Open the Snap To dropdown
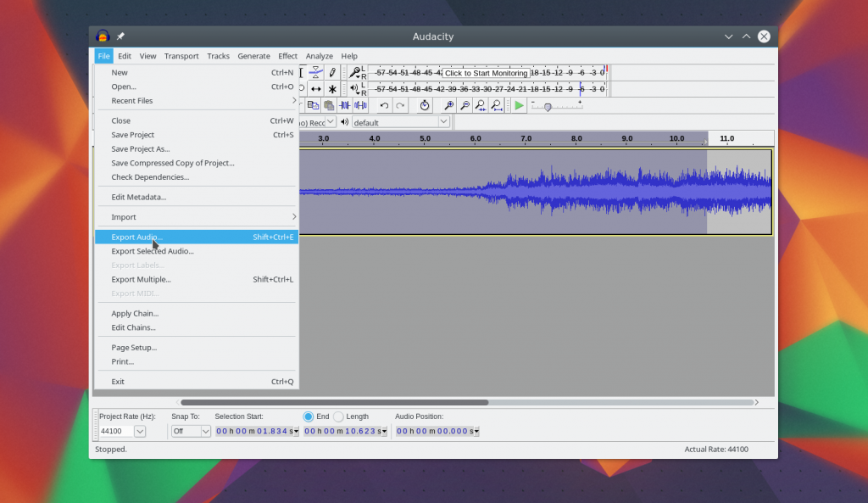 tap(205, 431)
